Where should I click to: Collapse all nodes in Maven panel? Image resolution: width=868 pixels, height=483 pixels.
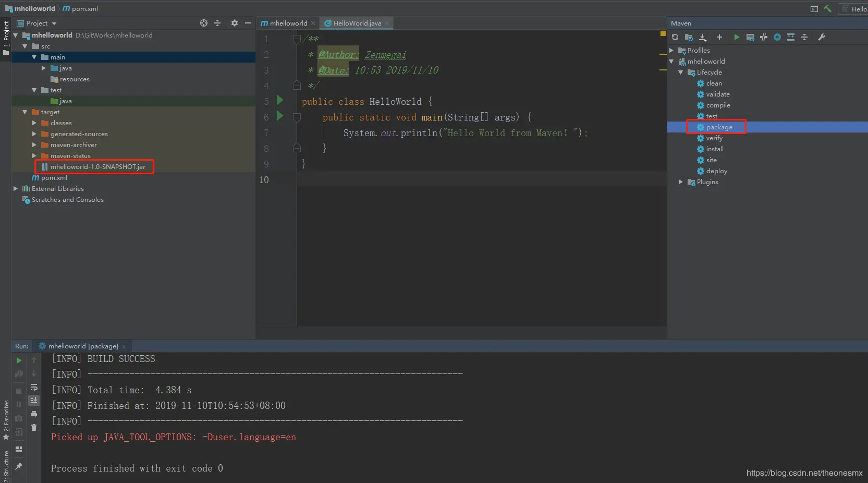coord(804,37)
